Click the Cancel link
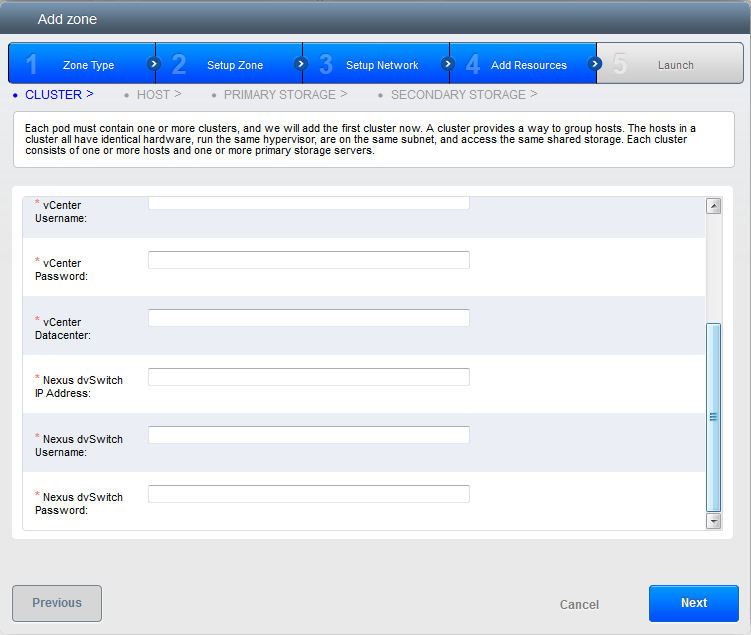Screen dimensions: 751x635 coord(579,605)
